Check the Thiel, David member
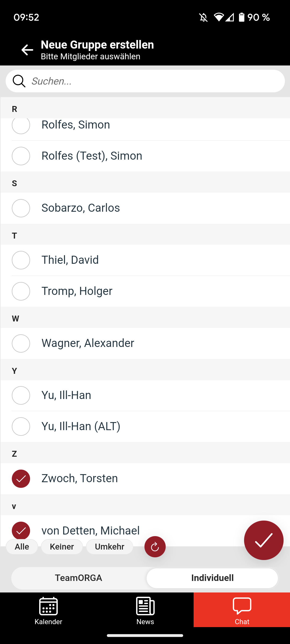Viewport: 290px width, 644px height. coord(21,260)
